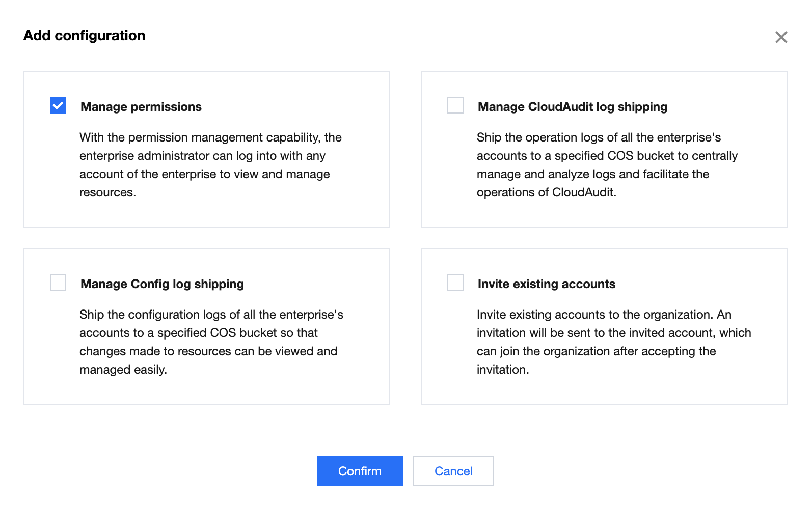
Task: Click the Invite existing accounts heading text
Action: click(546, 284)
